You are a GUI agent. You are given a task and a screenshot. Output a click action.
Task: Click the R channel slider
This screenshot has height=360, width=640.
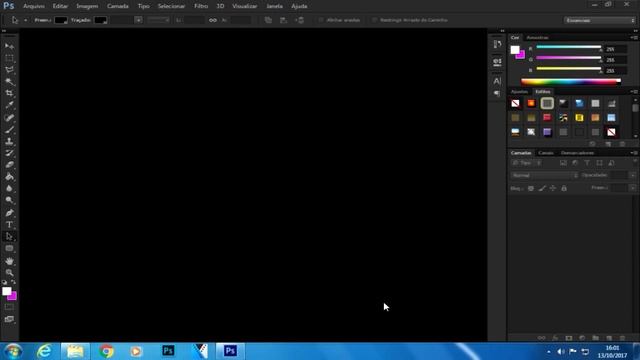[569, 47]
